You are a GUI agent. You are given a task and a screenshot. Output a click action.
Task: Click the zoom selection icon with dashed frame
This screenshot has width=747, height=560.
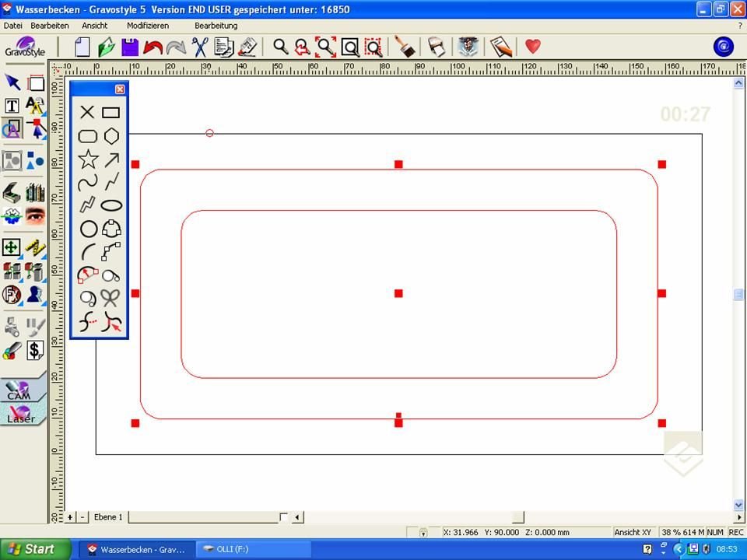pyautogui.click(x=373, y=47)
